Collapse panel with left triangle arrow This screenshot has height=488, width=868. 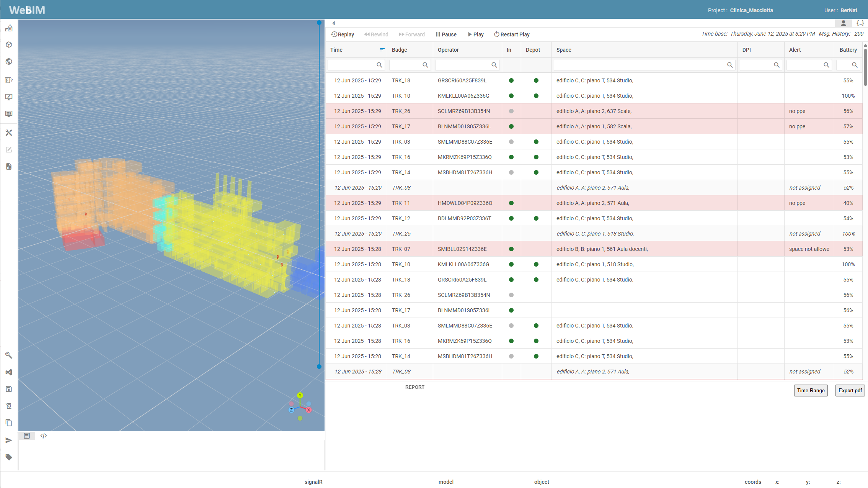(x=334, y=23)
